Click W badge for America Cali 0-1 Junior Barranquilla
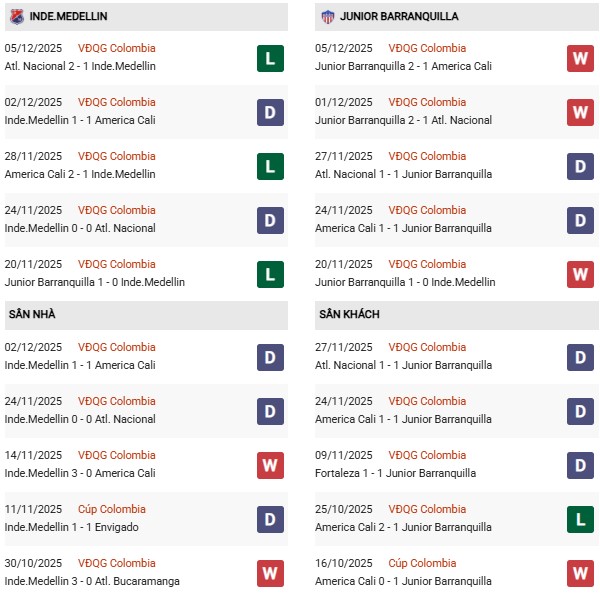Screen dimensions: 600x595 (x=581, y=573)
